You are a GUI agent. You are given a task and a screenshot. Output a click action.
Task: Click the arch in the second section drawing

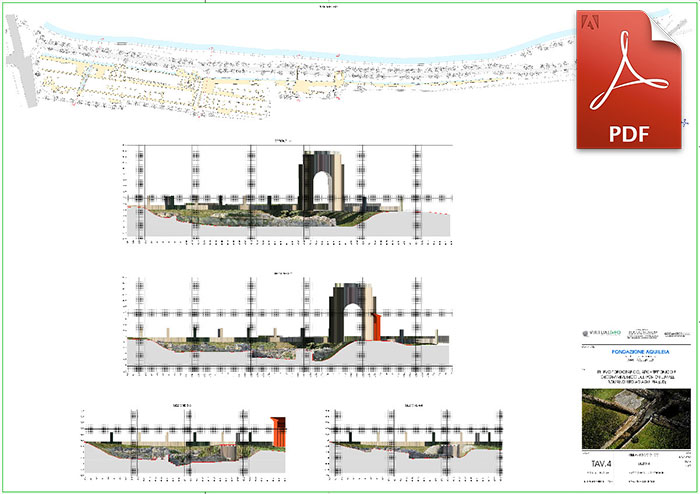coord(352,308)
